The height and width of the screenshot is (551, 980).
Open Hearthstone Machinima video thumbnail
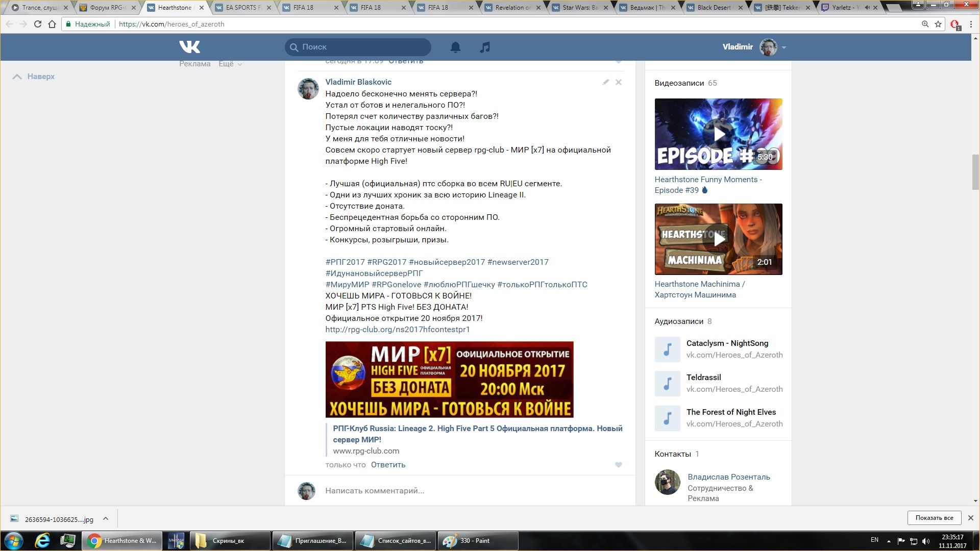[x=718, y=239]
